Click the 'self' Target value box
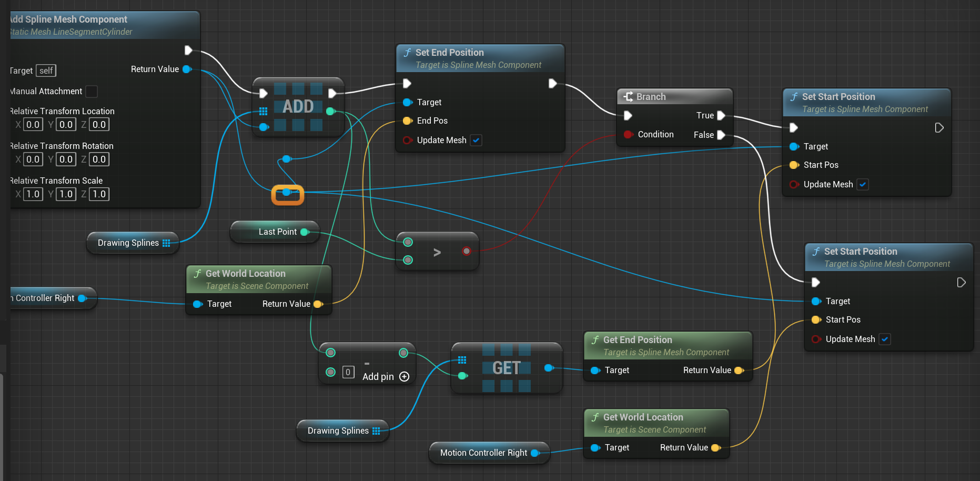980x481 pixels. pos(46,71)
